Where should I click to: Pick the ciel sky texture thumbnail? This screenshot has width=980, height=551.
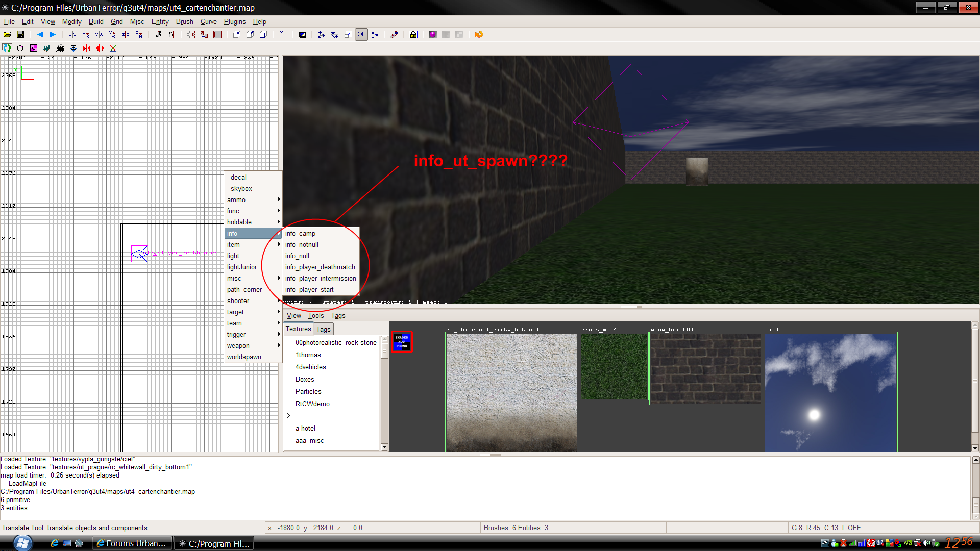coord(830,392)
